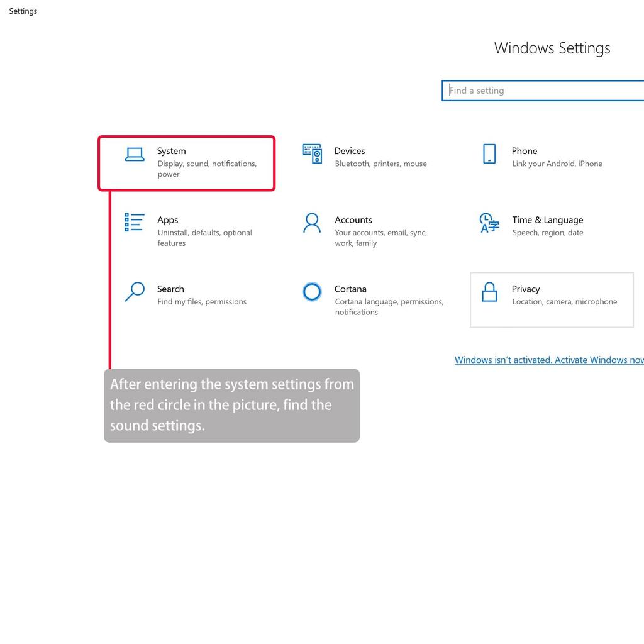The image size is (644, 644).
Task: Click the Devices keyboard and speaker icon
Action: click(x=312, y=154)
